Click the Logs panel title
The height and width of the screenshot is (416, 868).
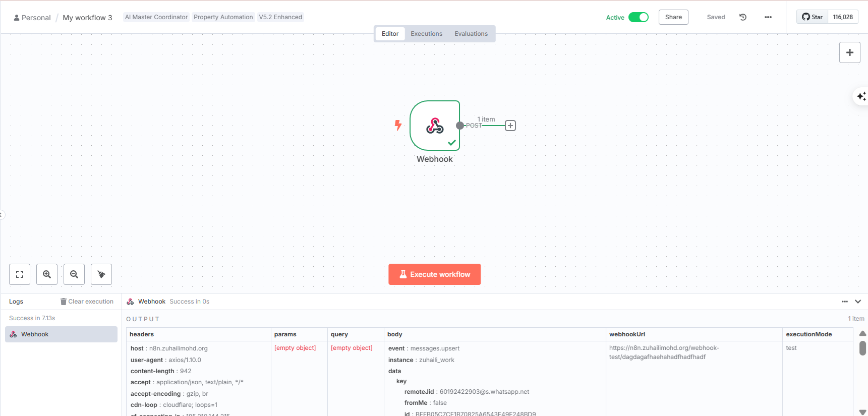[16, 302]
